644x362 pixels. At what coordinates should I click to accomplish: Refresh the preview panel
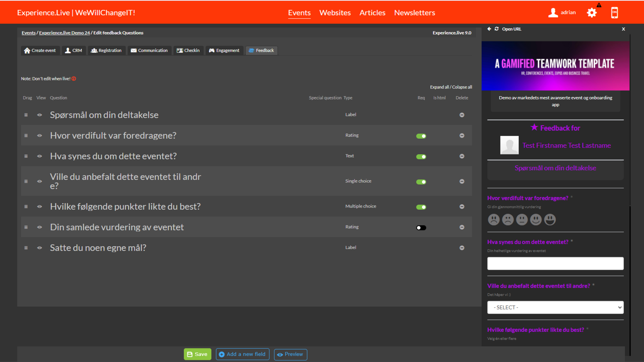tap(496, 29)
